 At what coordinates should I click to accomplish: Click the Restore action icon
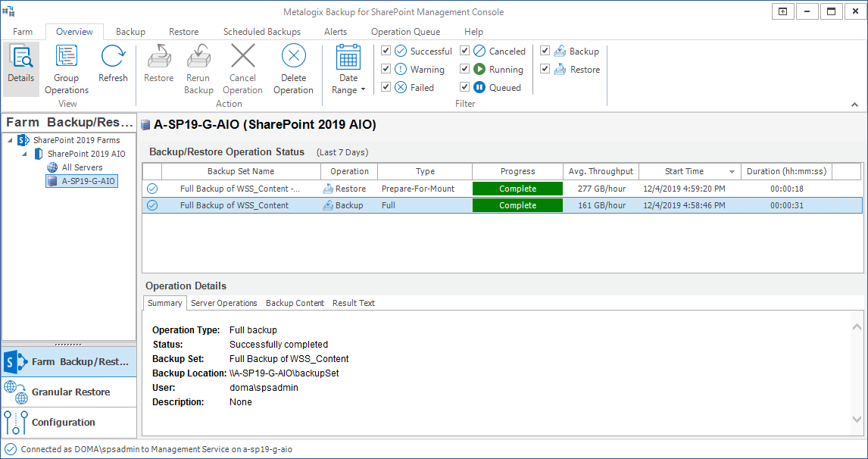click(x=159, y=57)
